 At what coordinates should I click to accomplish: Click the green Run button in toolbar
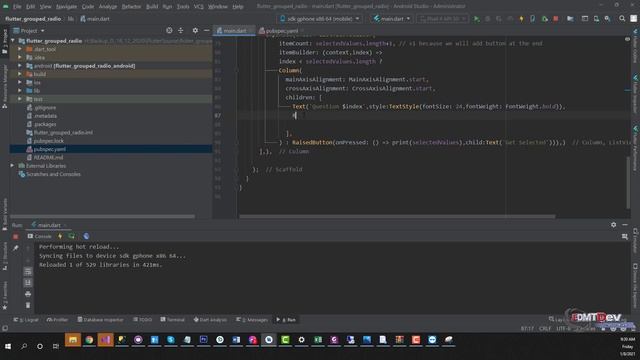coord(476,19)
